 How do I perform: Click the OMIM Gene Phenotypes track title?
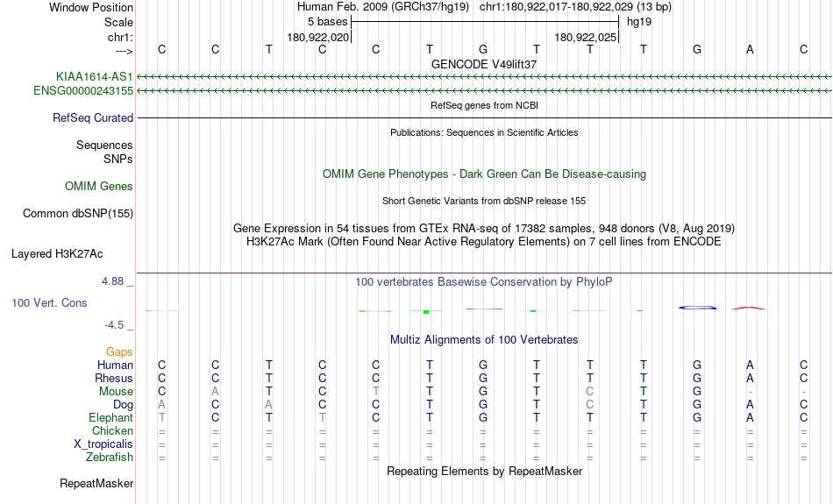click(485, 174)
